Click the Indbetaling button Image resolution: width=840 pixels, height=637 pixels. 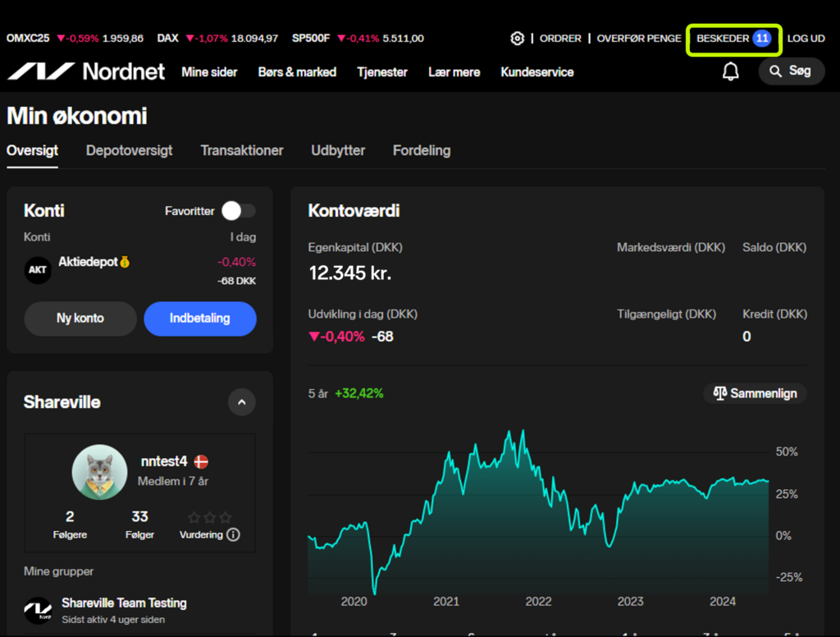[200, 318]
